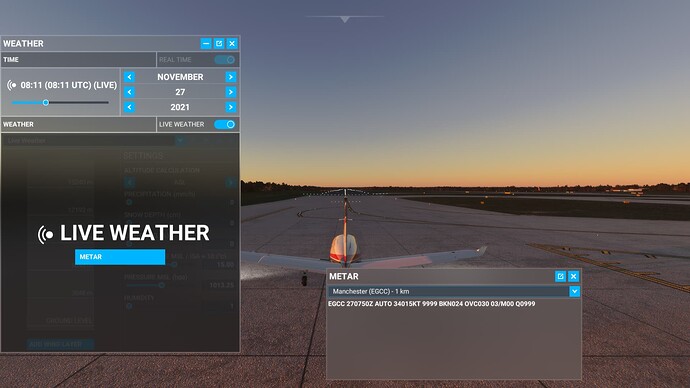
Task: Advance one year from 2021
Action: pos(231,107)
